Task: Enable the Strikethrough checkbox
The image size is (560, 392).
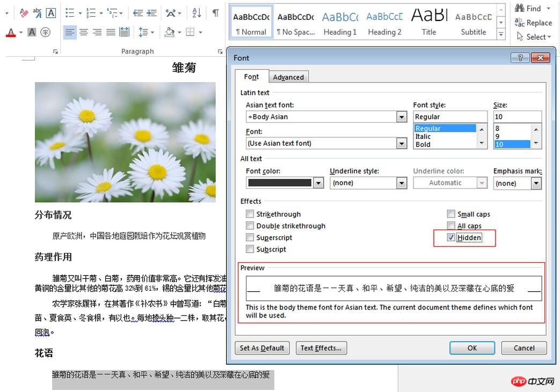Action: click(250, 214)
